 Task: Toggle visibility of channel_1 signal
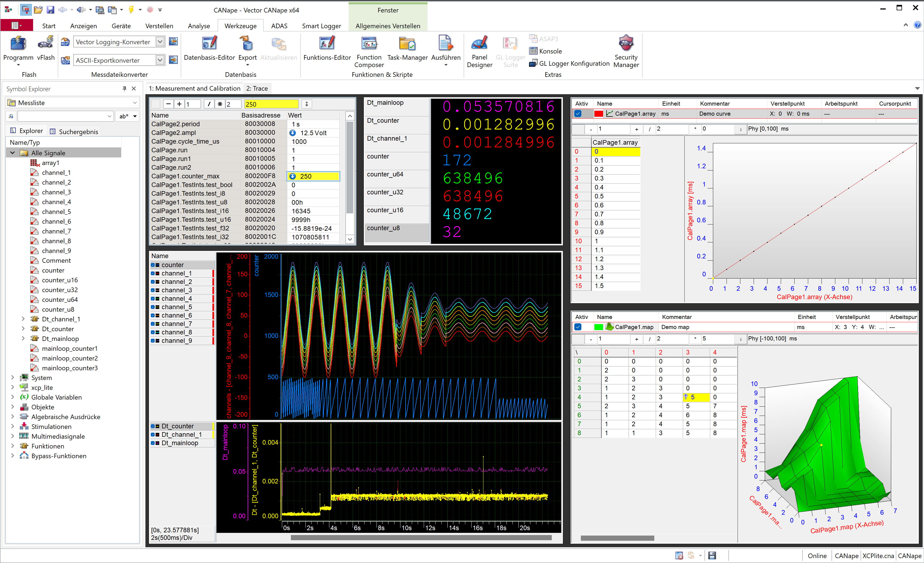pyautogui.click(x=153, y=273)
